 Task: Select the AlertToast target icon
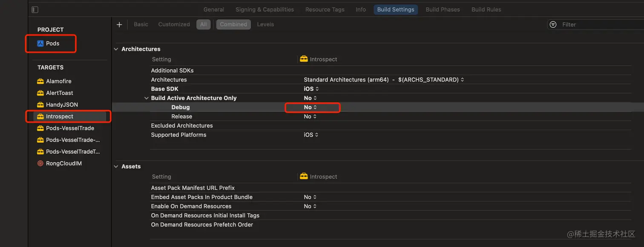pos(40,93)
